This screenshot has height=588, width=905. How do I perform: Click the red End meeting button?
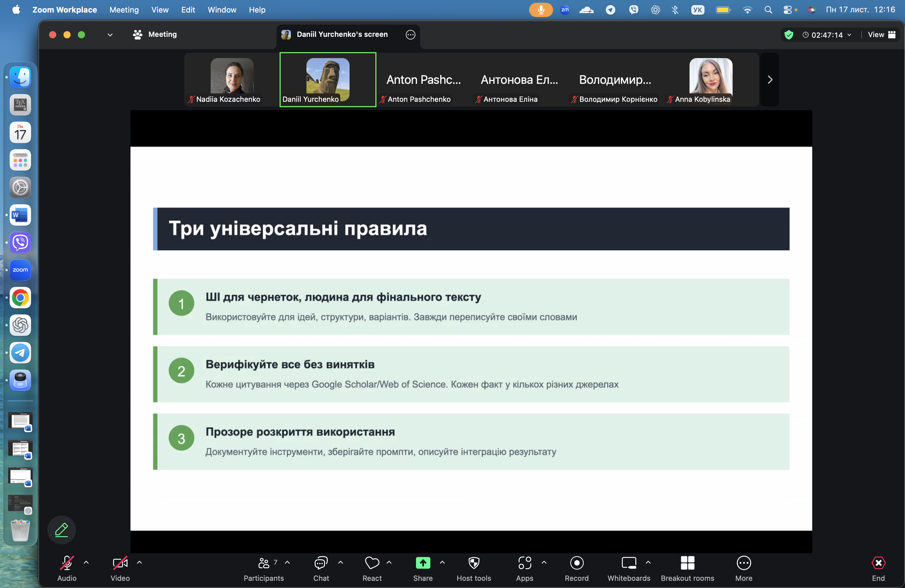[x=878, y=563]
